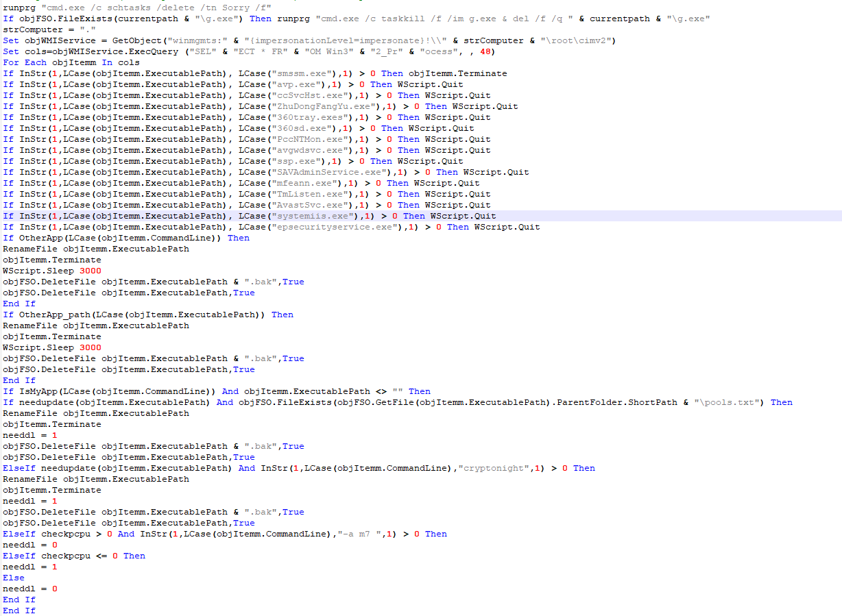842x616 pixels.
Task: Select the Set objWMIService GetObject line
Action: coord(309,40)
